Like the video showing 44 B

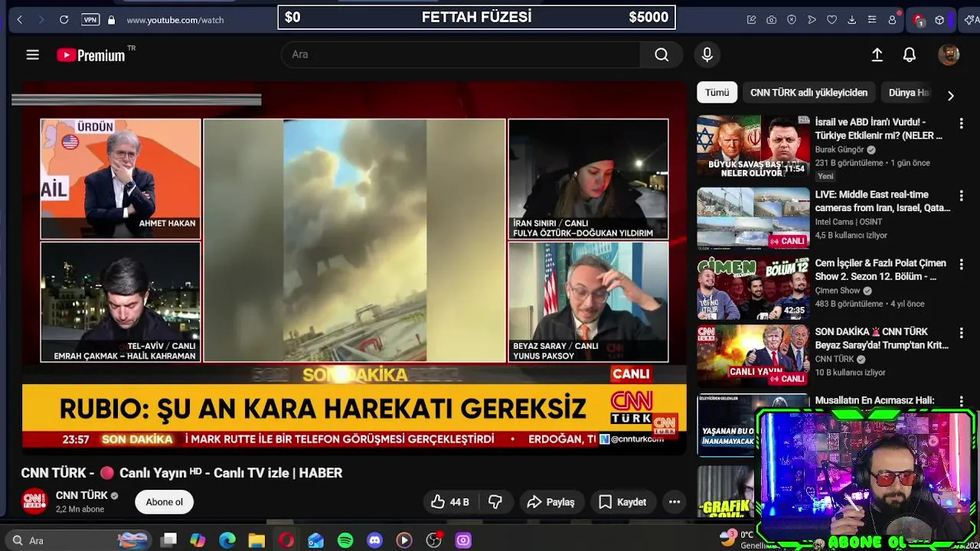click(x=449, y=502)
